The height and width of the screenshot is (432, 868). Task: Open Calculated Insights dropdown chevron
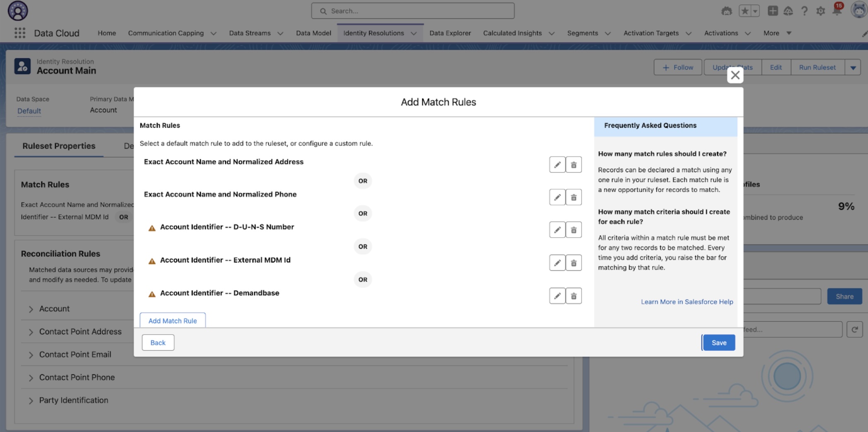tap(552, 34)
